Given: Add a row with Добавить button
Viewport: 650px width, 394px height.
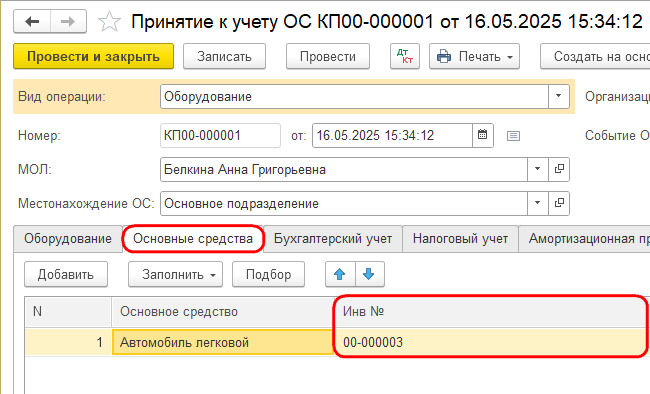Looking at the screenshot, I should [66, 274].
